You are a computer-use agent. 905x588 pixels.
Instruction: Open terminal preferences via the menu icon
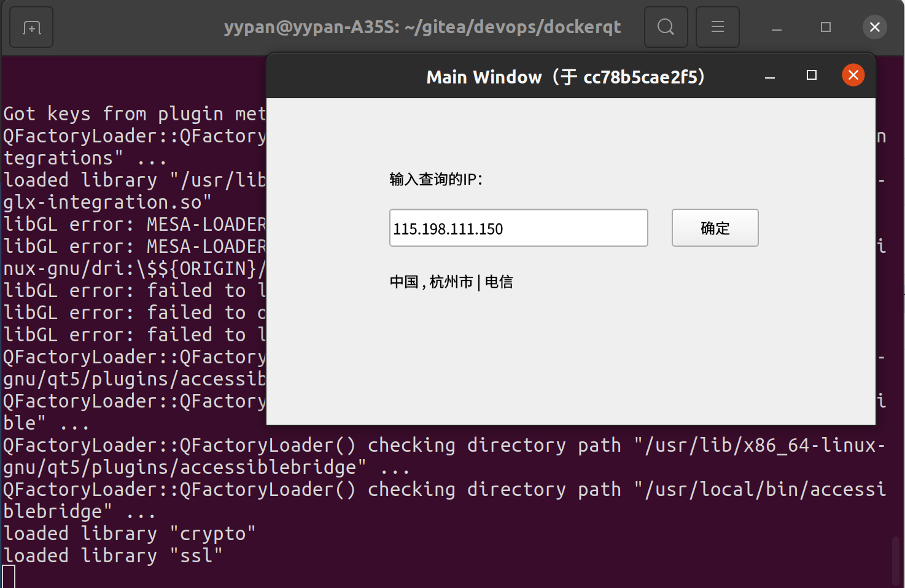pyautogui.click(x=717, y=26)
